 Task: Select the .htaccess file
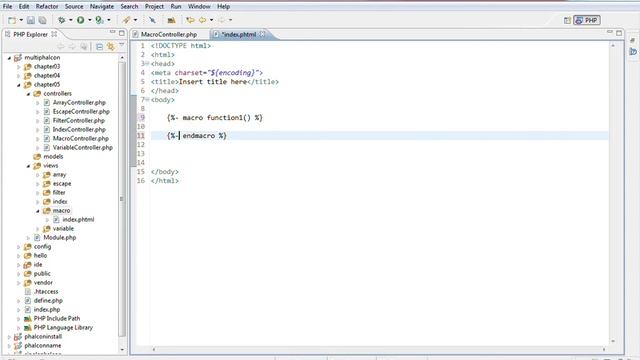coord(46,292)
